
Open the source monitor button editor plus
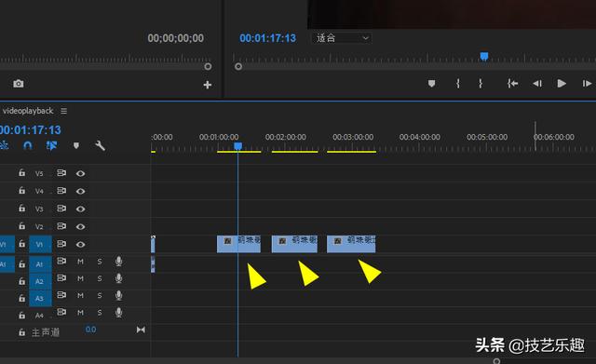click(x=207, y=85)
